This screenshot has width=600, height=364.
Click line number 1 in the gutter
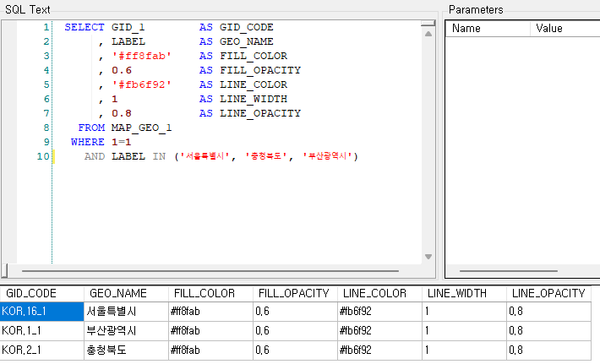click(x=46, y=27)
